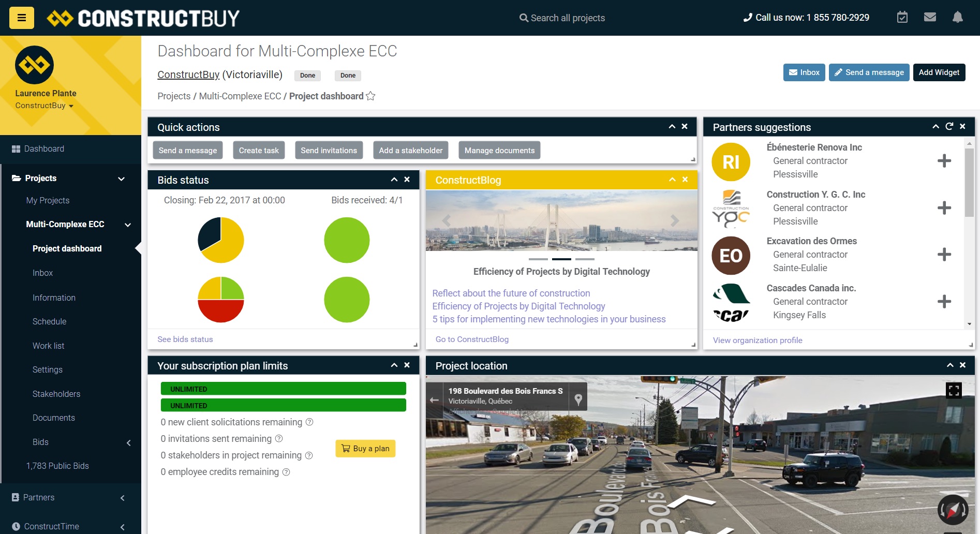This screenshot has width=980, height=534.
Task: Add Excavation des Ormes as partner
Action: (944, 255)
